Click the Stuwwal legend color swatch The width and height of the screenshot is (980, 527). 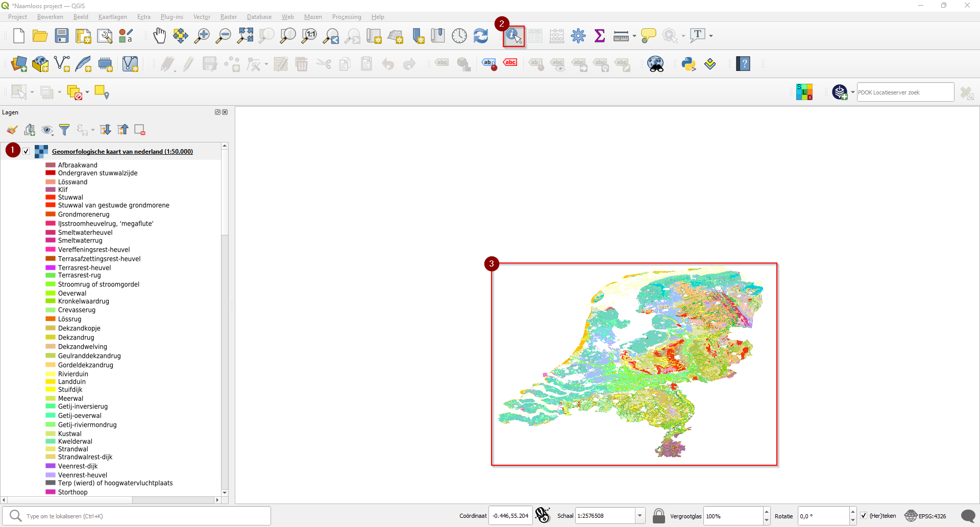51,197
